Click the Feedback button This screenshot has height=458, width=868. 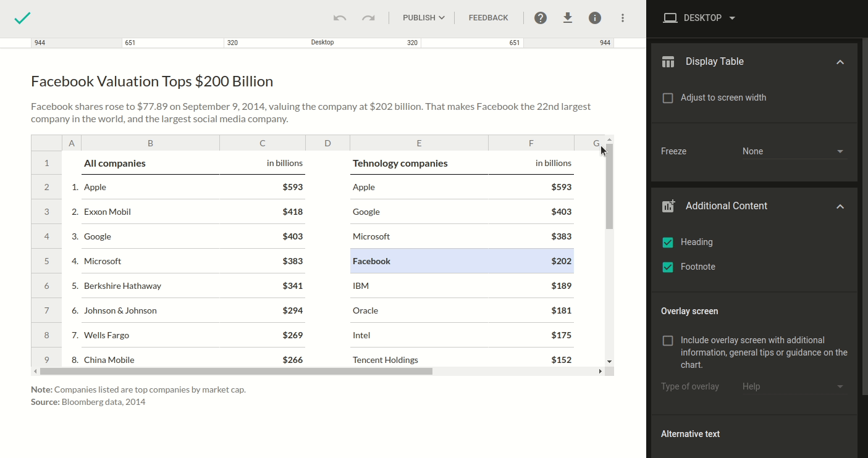coord(488,18)
